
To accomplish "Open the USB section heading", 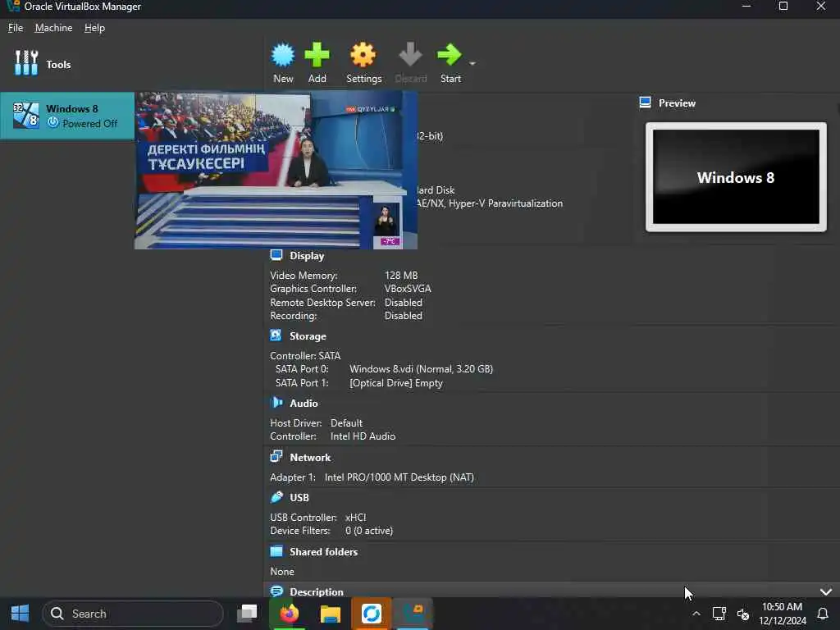I will pos(299,498).
